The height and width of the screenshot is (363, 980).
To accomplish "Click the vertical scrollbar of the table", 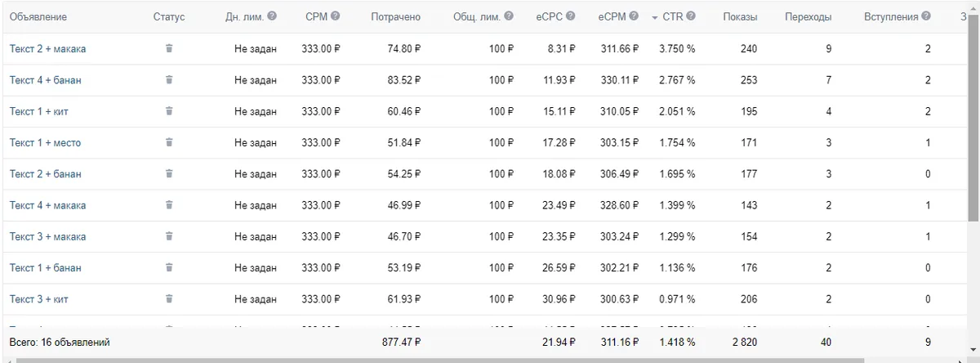I will (973, 123).
